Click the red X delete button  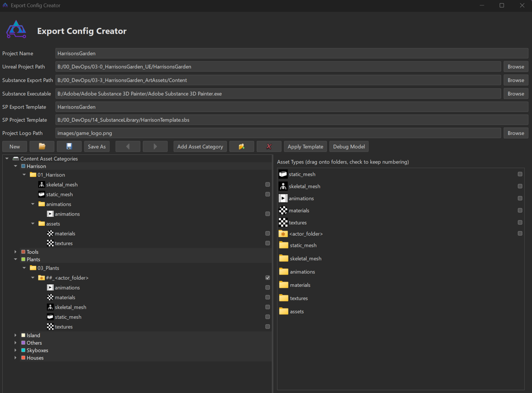pos(269,146)
